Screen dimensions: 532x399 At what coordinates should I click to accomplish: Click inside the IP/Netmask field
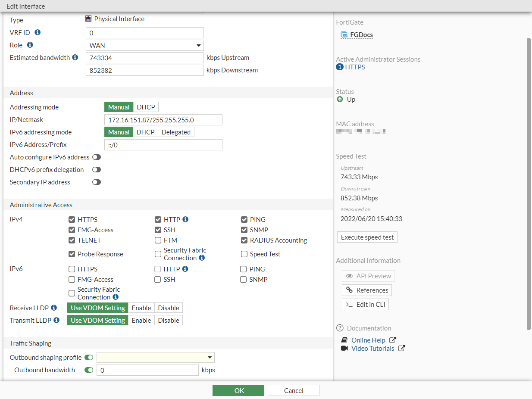pyautogui.click(x=163, y=119)
